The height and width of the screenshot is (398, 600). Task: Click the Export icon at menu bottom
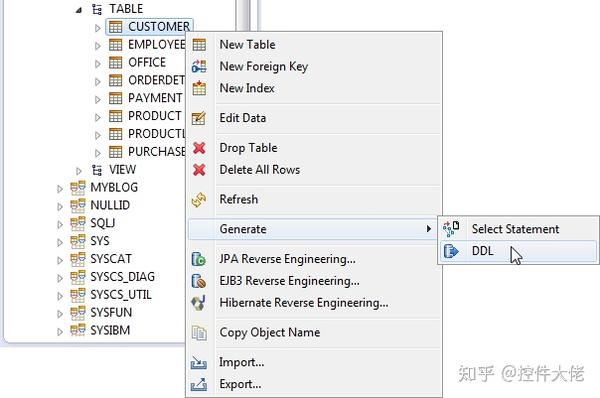pyautogui.click(x=199, y=384)
